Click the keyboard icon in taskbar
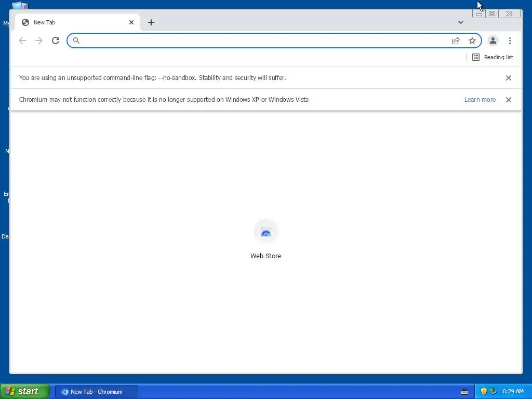Screen dimensions: 532x399 click(x=464, y=392)
